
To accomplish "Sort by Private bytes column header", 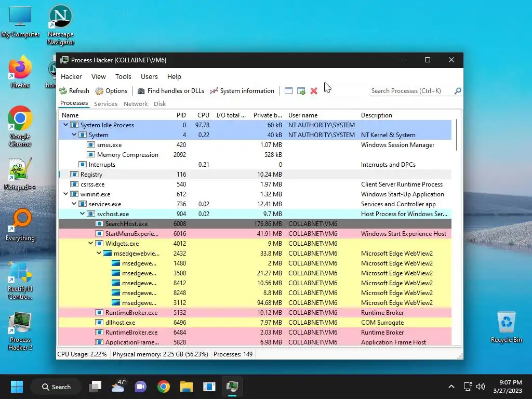I will (268, 115).
